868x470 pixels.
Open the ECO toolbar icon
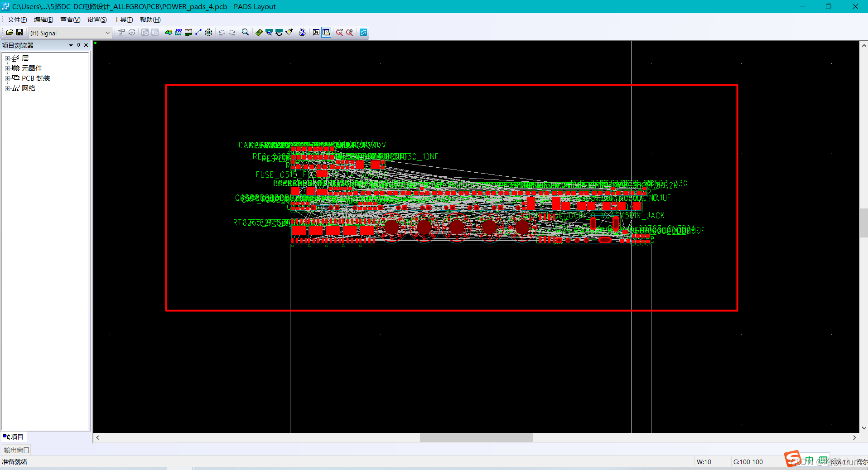(198, 32)
